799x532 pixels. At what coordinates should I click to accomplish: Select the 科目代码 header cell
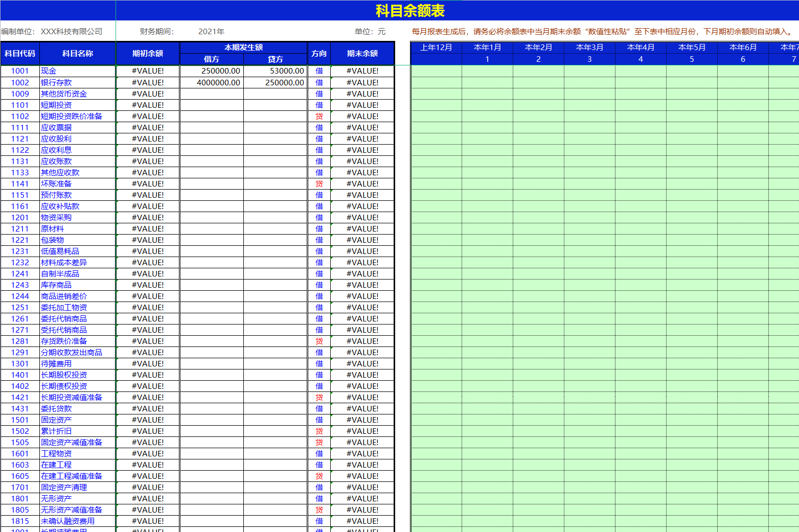(20, 53)
